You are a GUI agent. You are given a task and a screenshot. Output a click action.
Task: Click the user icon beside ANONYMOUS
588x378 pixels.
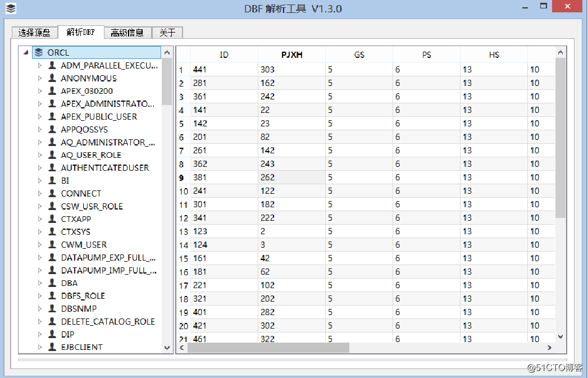click(52, 78)
